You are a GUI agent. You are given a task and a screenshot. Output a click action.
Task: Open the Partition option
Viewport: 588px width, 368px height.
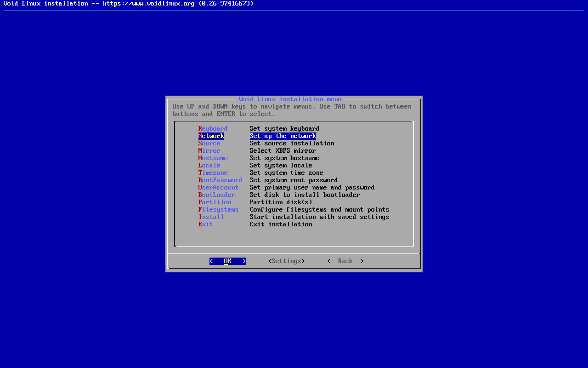click(x=215, y=202)
